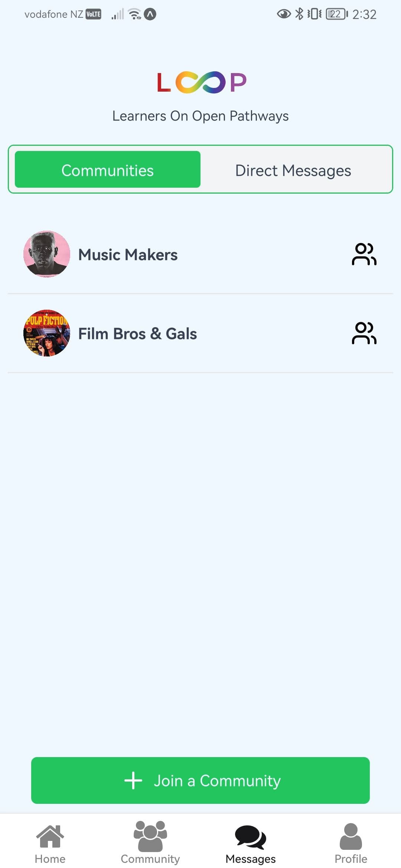Switch to Communities view
Viewport: 401px width, 868px height.
tap(108, 170)
